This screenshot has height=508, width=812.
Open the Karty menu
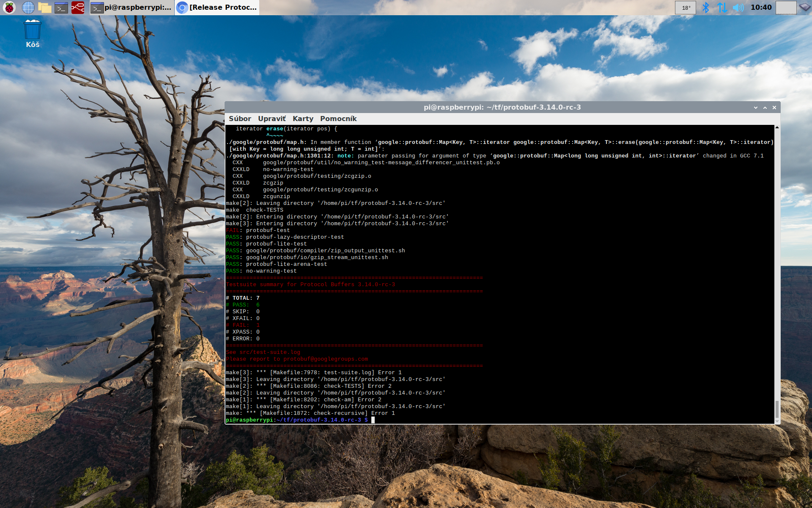(x=303, y=119)
